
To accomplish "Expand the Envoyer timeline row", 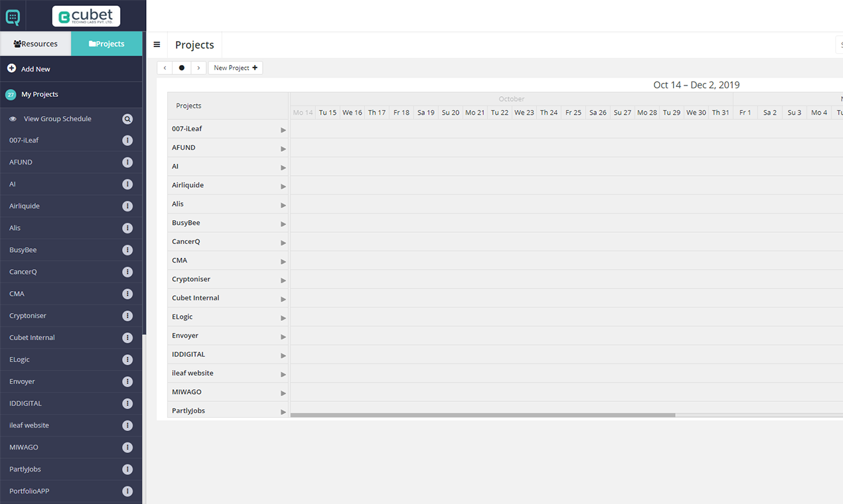I will (283, 337).
